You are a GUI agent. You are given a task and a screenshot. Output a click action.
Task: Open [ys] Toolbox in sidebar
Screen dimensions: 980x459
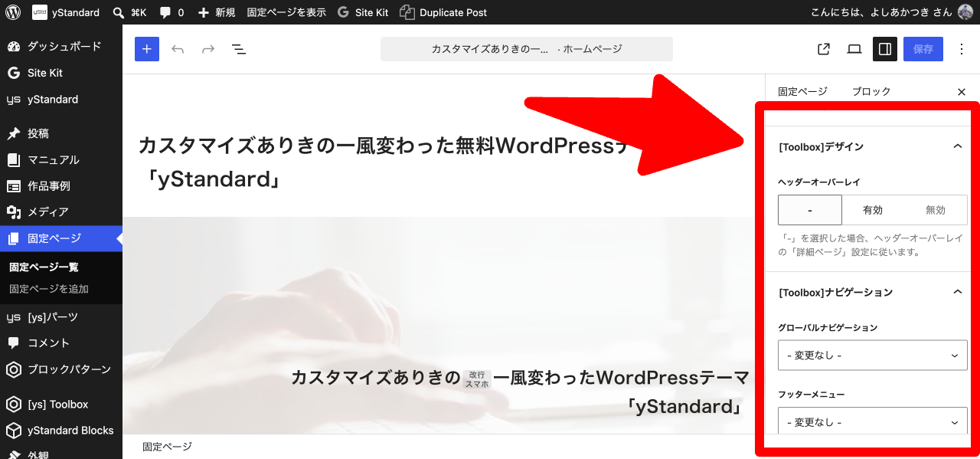click(x=61, y=404)
